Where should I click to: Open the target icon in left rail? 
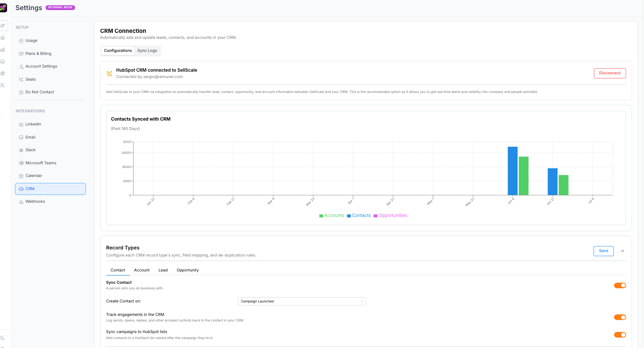[x=3, y=74]
